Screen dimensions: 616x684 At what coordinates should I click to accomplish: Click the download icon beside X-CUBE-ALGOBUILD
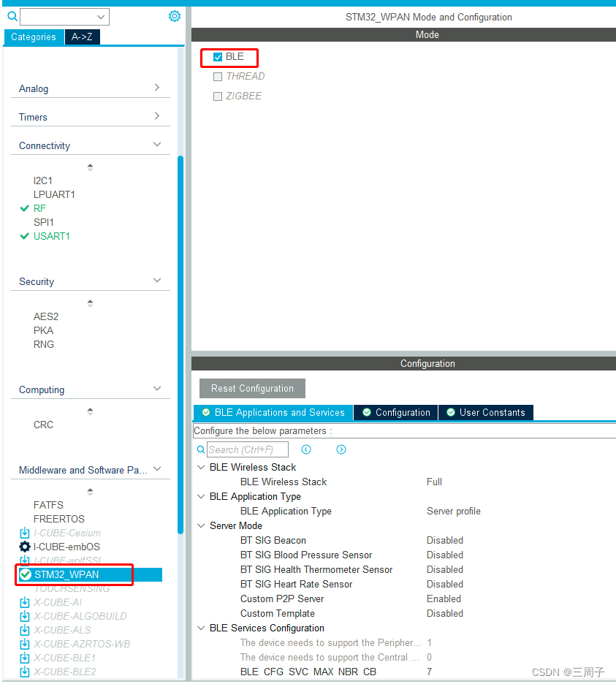25,616
